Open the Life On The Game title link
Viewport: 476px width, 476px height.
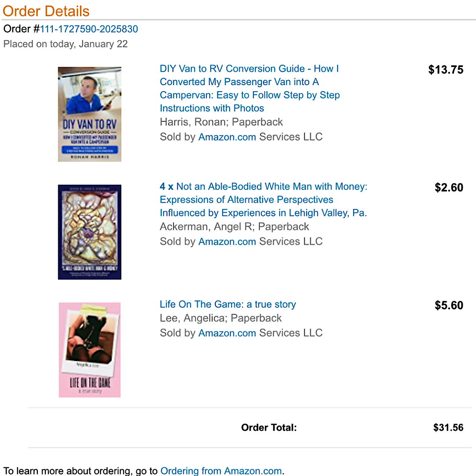pyautogui.click(x=227, y=305)
